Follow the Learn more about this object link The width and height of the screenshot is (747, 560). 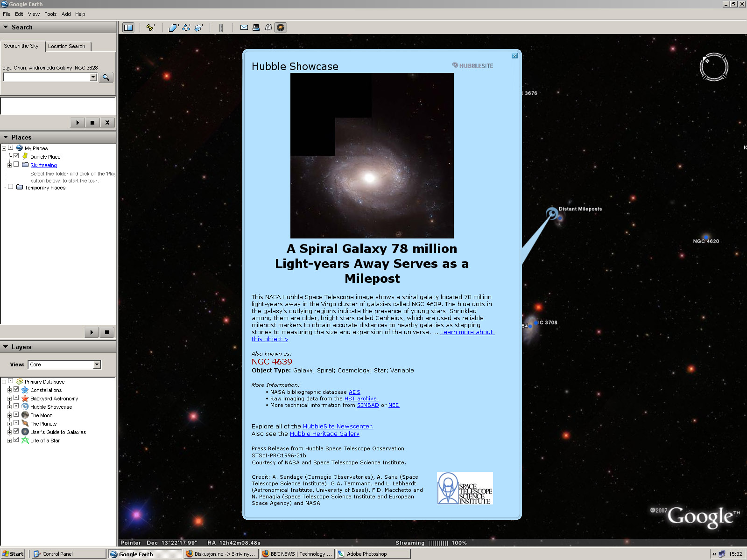click(467, 332)
